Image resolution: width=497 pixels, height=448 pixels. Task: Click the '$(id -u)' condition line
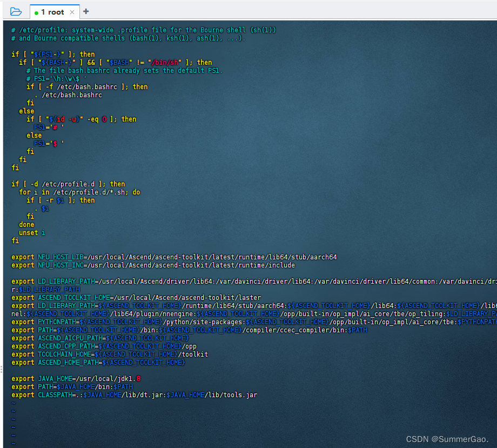pyautogui.click(x=82, y=119)
